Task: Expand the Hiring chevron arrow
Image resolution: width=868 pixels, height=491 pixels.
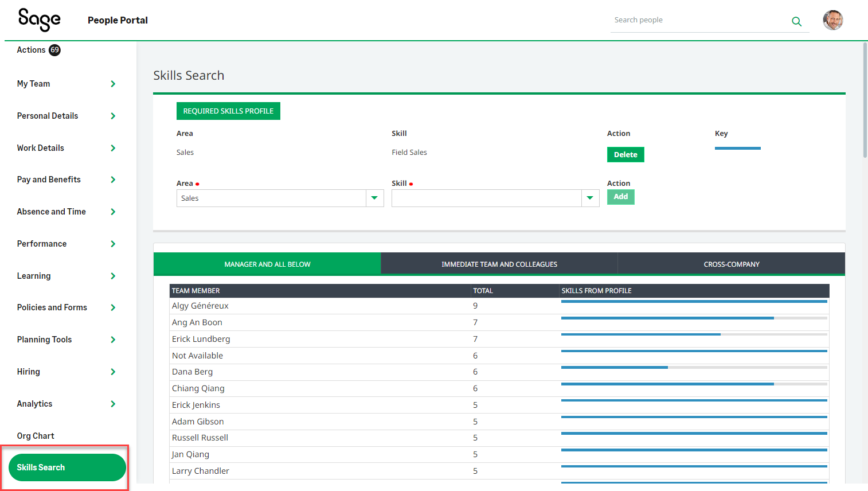Action: [113, 372]
